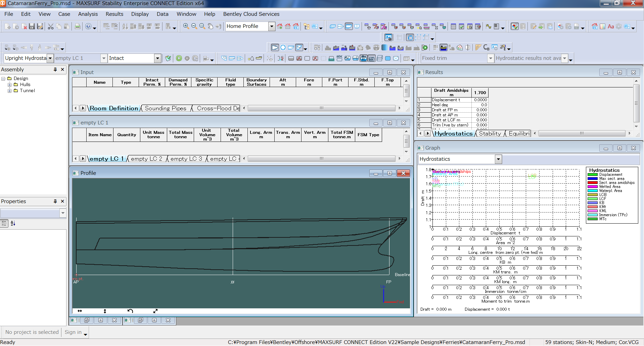Start the analysis with green play icon
This screenshot has height=346, width=644.
pyautogui.click(x=179, y=58)
